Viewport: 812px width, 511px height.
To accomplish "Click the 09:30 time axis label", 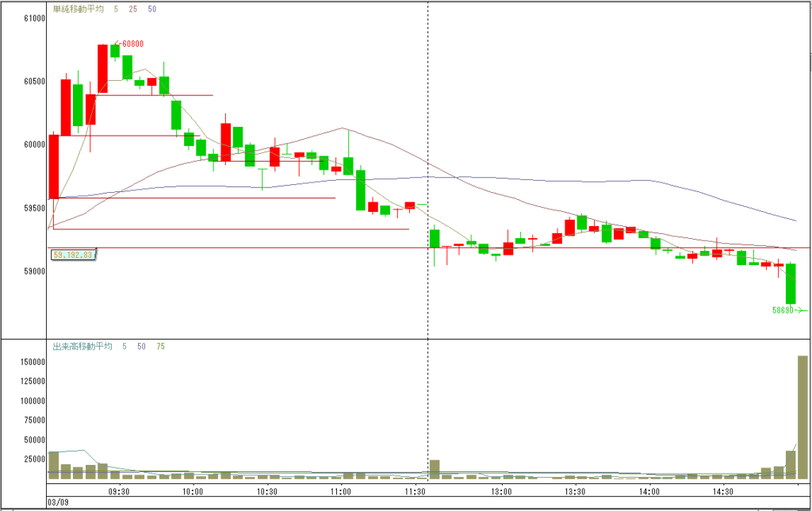I will pos(119,491).
